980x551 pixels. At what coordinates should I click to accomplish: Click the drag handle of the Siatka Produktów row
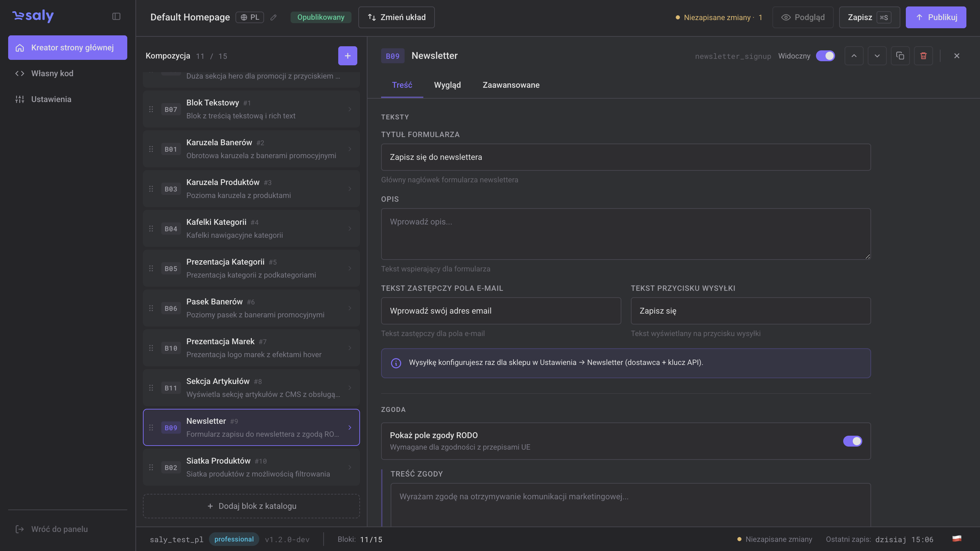click(x=151, y=467)
